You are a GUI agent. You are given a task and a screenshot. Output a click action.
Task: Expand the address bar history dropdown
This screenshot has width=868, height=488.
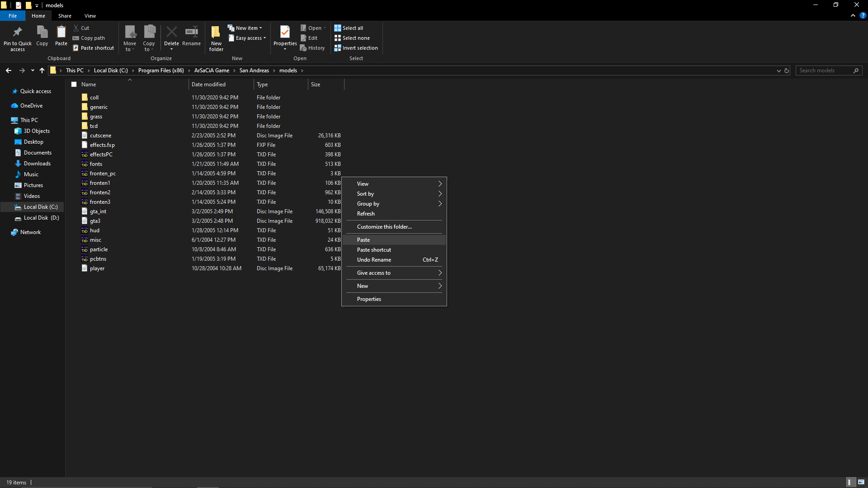point(778,70)
